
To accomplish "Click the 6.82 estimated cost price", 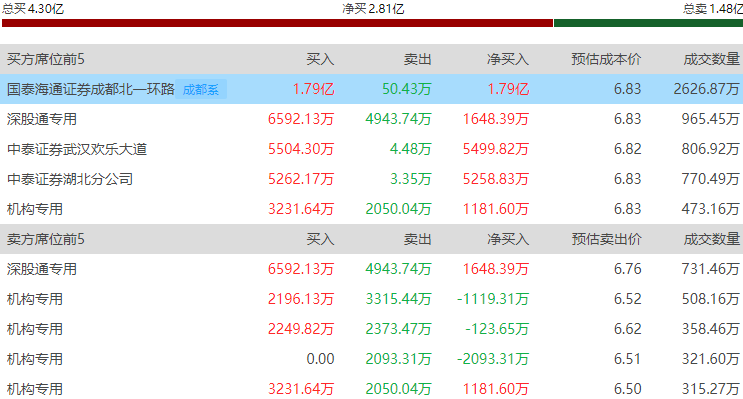I will click(x=627, y=149).
